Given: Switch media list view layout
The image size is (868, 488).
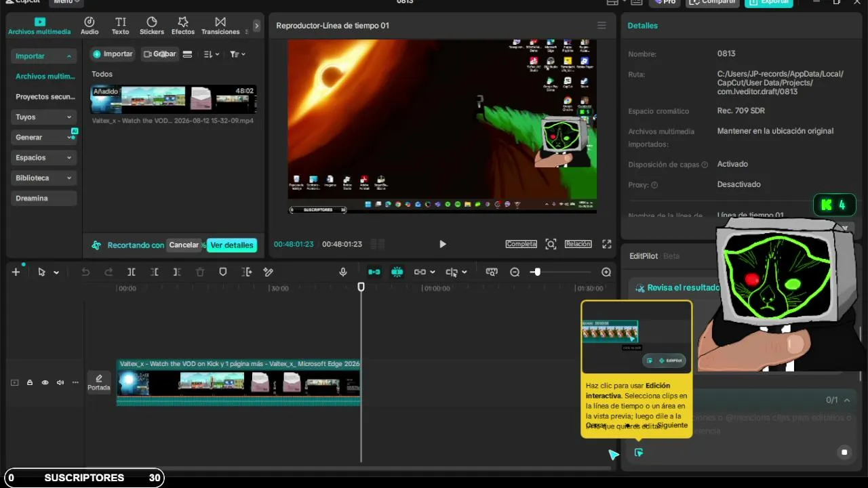Looking at the screenshot, I should [x=188, y=54].
